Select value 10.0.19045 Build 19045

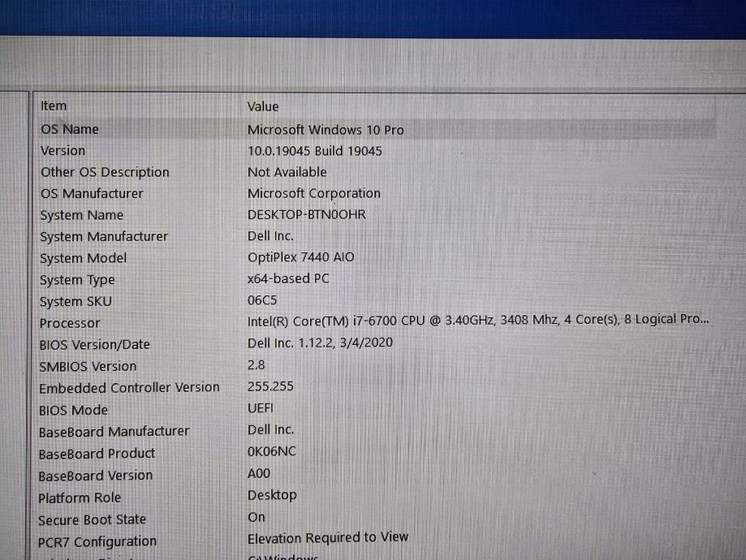point(314,151)
